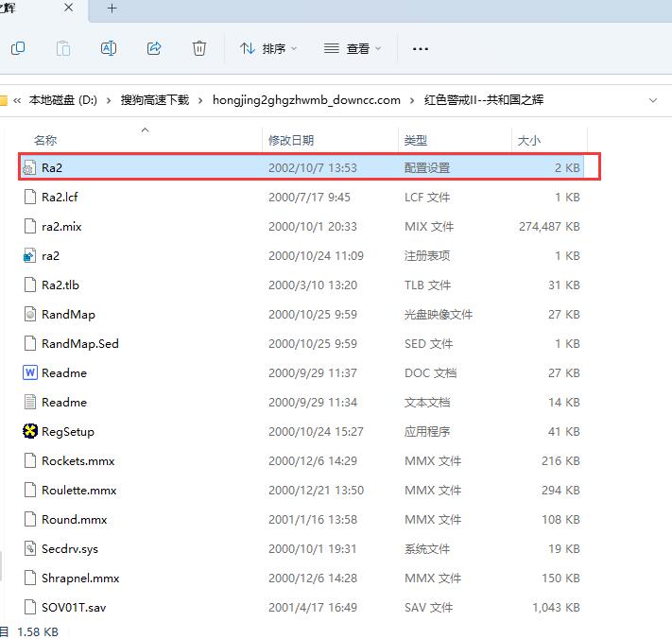Add a new Explorer tab
672x639 pixels.
click(112, 9)
